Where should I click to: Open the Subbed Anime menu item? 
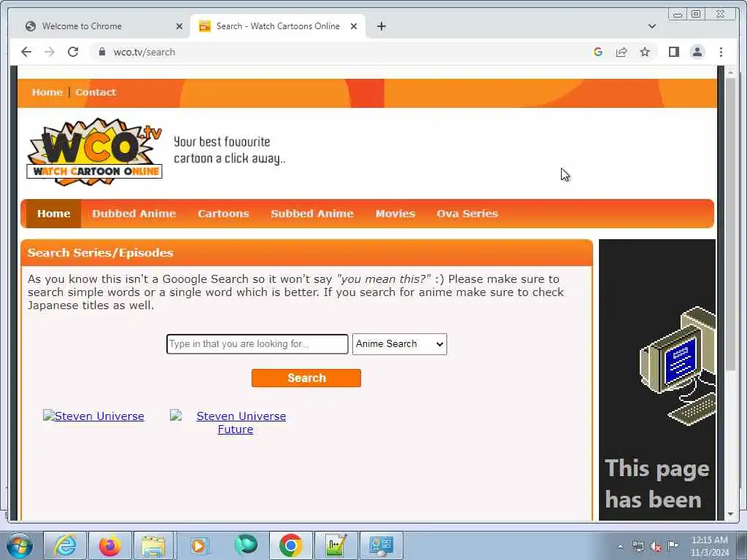click(312, 214)
